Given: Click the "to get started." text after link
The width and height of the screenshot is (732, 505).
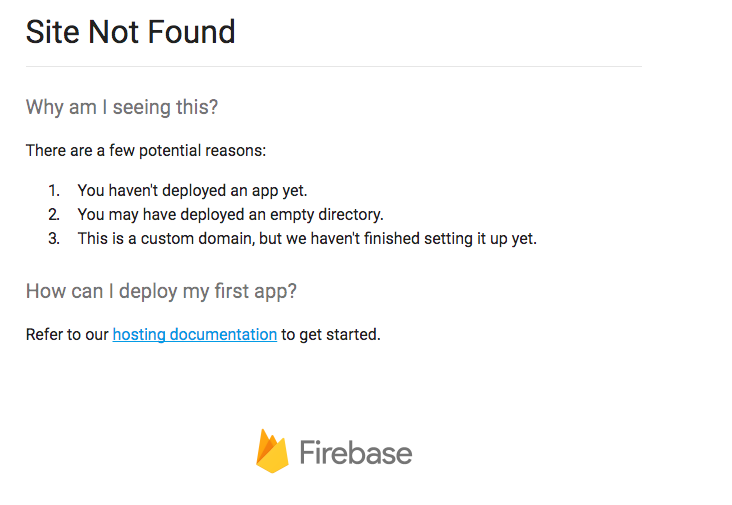Looking at the screenshot, I should pyautogui.click(x=331, y=334).
